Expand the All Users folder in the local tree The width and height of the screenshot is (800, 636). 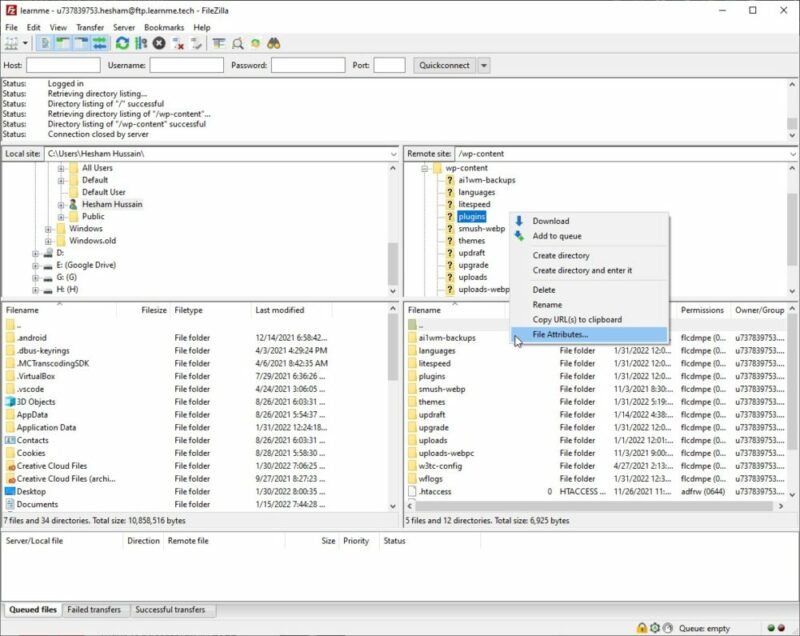61,168
